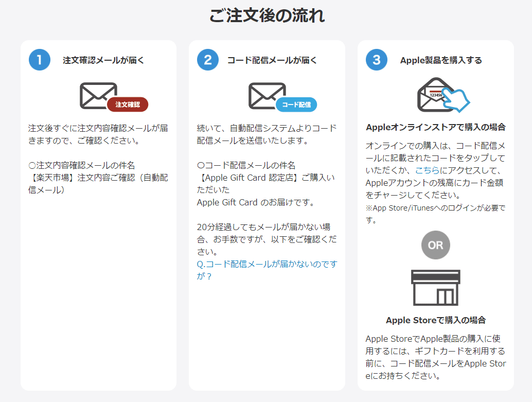Click the open envelope with pointing hand icon
The width and height of the screenshot is (532, 402).
443,95
